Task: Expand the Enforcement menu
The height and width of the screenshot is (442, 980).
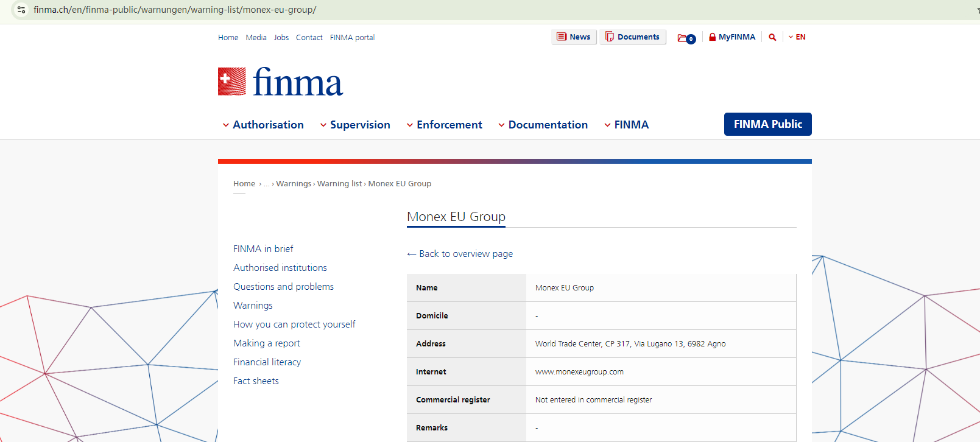Action: (445, 125)
